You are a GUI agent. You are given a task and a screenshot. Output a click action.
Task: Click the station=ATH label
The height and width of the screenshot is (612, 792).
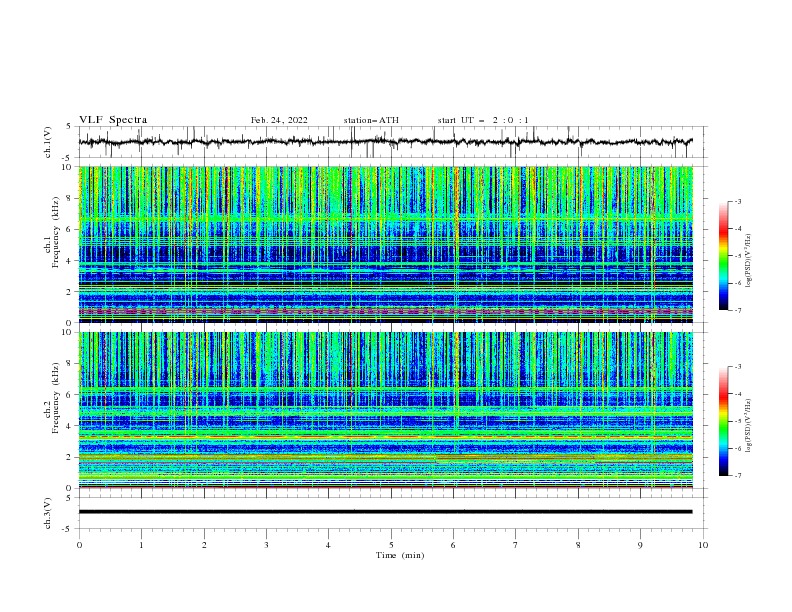(371, 120)
